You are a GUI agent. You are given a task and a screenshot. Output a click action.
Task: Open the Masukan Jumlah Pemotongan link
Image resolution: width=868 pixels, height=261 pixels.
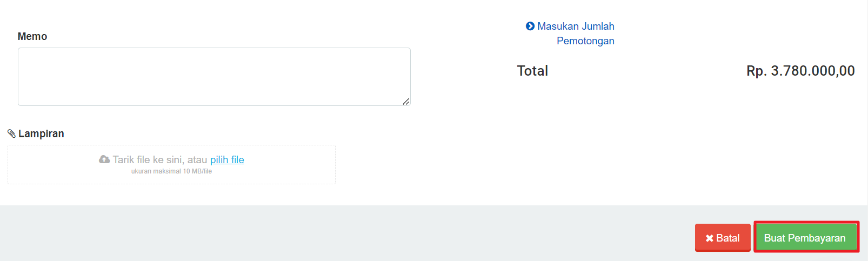[x=570, y=34]
